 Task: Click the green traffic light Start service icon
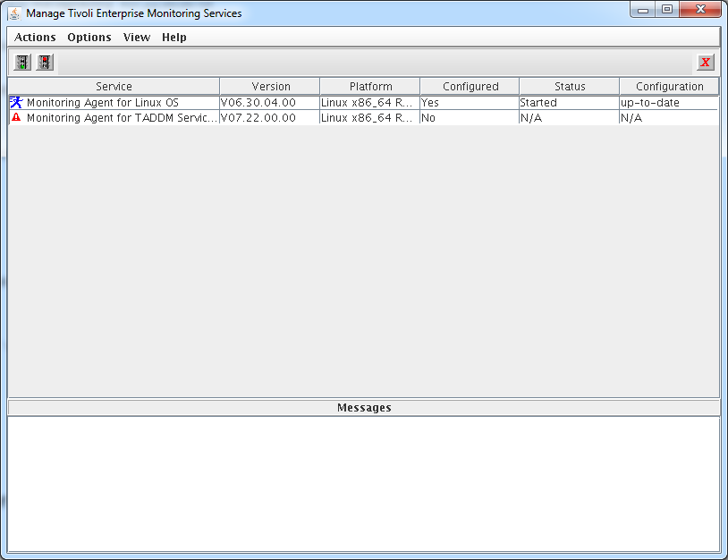[22, 63]
